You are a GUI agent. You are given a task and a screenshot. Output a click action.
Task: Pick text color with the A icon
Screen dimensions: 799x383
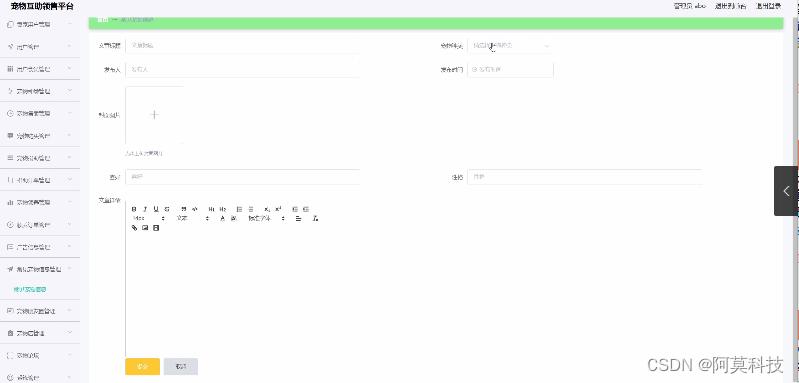222,218
